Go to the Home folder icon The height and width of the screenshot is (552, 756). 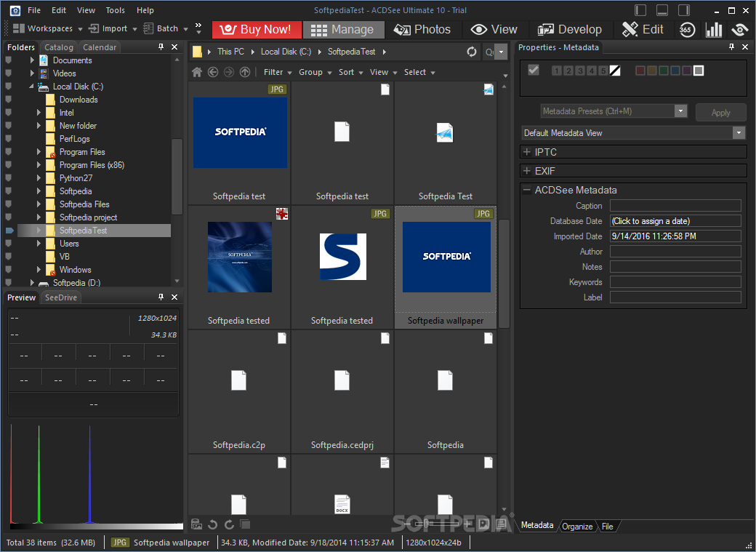click(197, 73)
